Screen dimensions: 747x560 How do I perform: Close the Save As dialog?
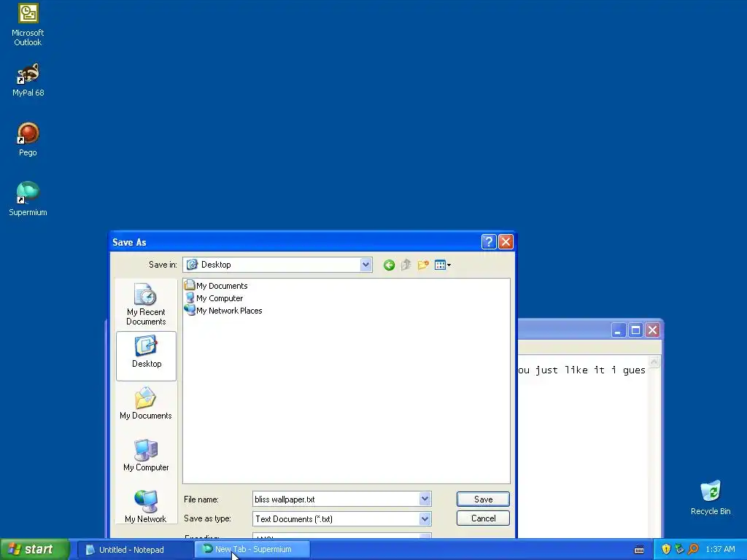coord(506,242)
